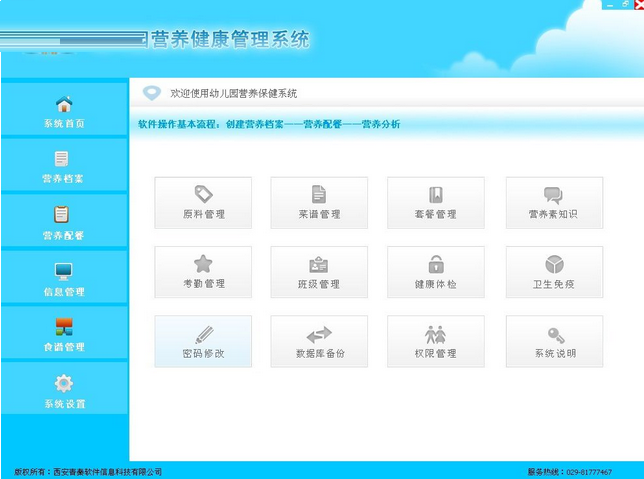Click the 版权所有 copyright text in footer
This screenshot has width=644, height=479.
point(88,472)
